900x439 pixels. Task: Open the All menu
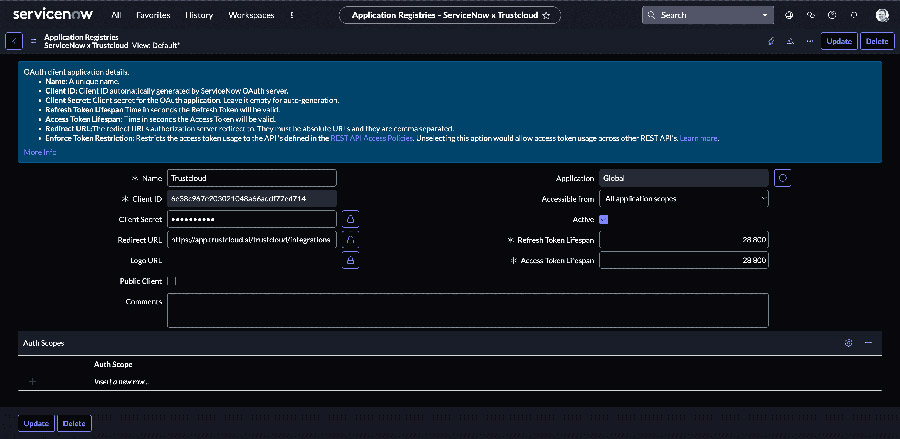tap(117, 15)
